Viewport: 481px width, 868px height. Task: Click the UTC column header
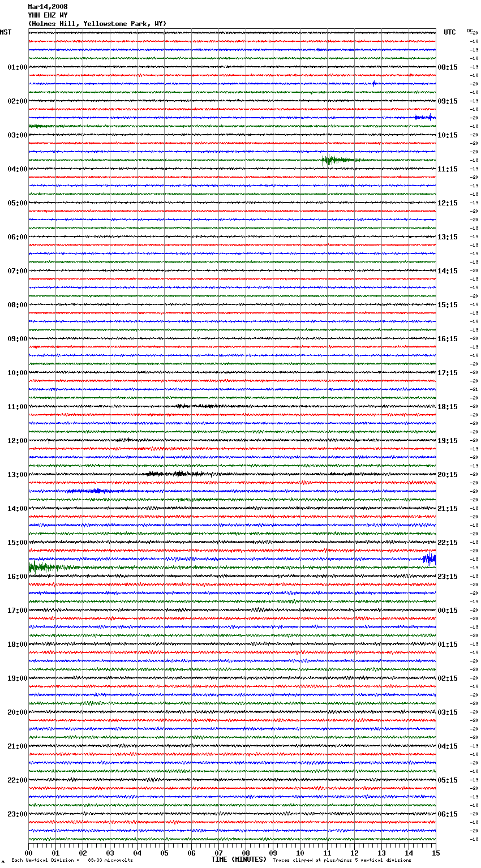pyautogui.click(x=450, y=32)
